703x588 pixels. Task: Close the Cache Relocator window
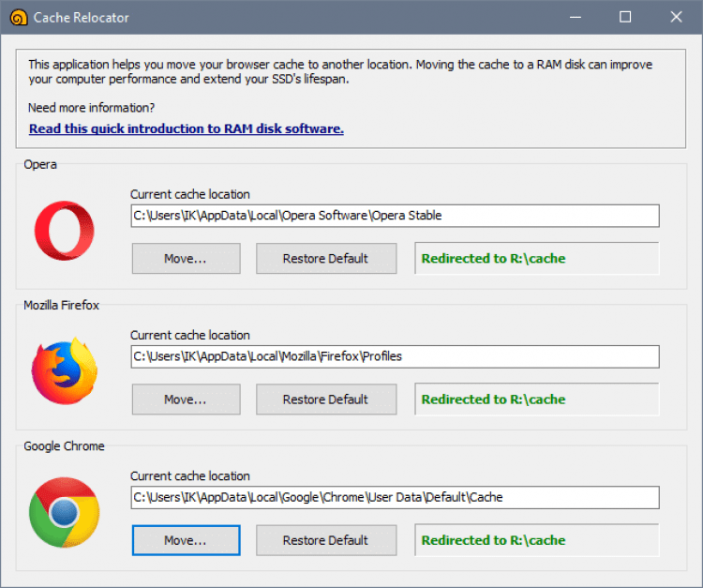(676, 17)
